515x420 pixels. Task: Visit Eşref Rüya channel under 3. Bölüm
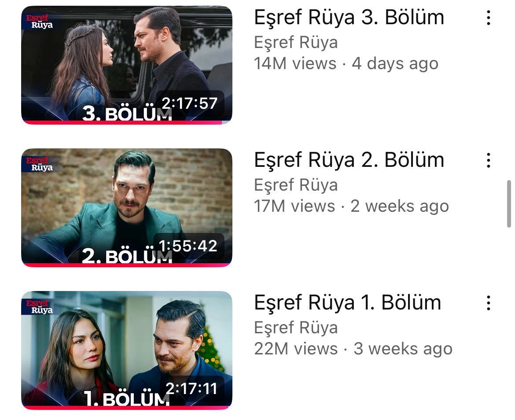pyautogui.click(x=296, y=43)
